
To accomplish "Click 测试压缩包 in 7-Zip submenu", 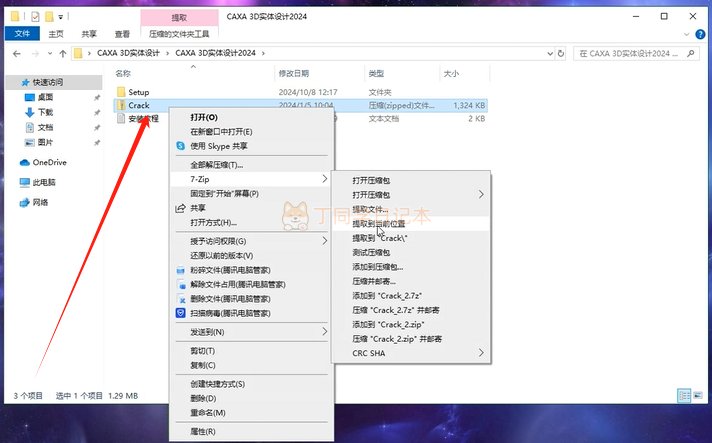I will [x=371, y=252].
